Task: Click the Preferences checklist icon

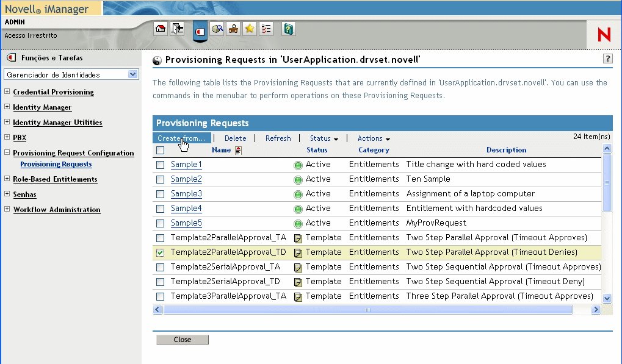Action: click(266, 29)
